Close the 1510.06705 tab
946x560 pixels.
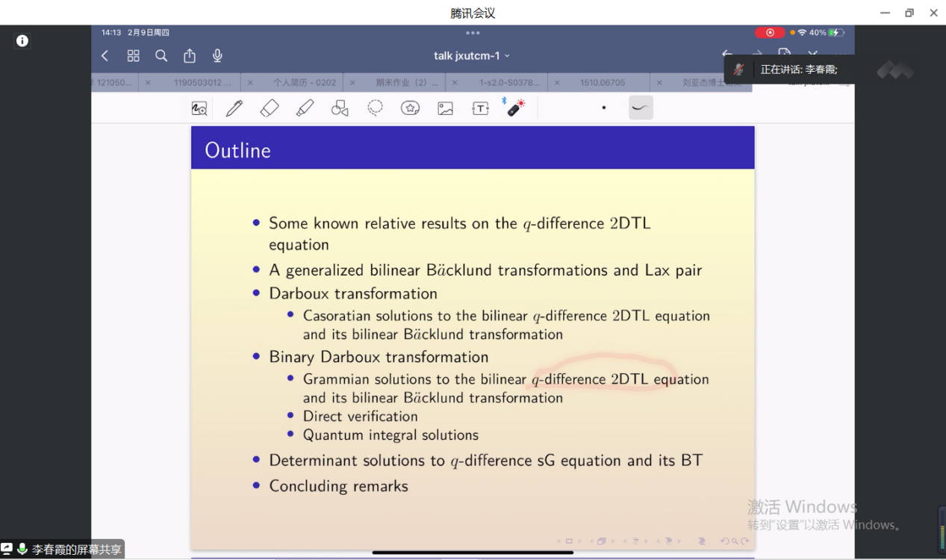[x=557, y=83]
